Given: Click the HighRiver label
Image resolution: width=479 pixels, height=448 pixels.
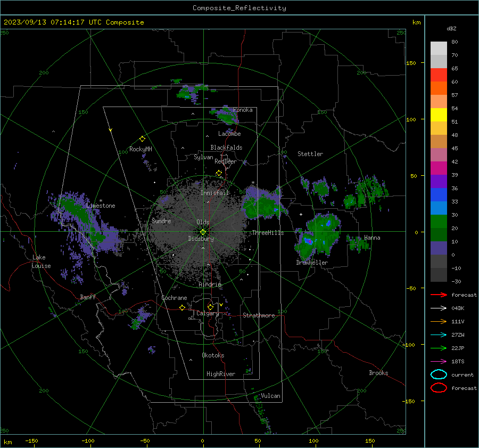Looking at the screenshot, I should click(221, 374).
